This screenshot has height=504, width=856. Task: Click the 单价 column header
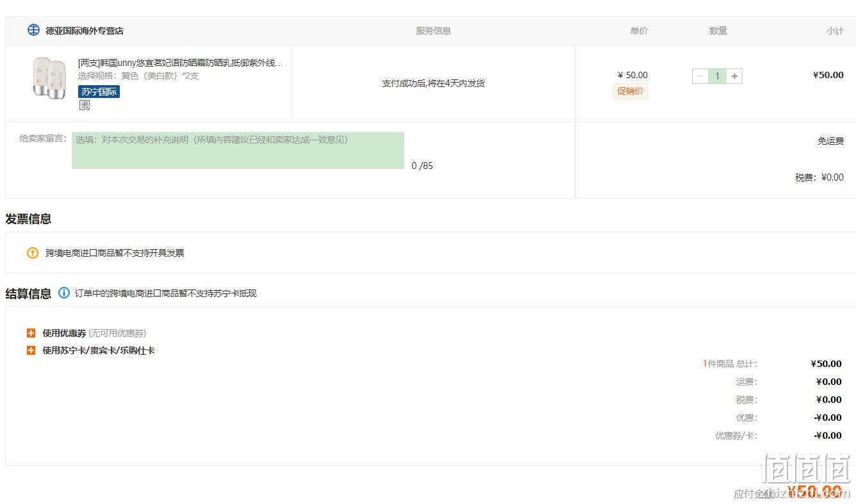click(x=639, y=31)
